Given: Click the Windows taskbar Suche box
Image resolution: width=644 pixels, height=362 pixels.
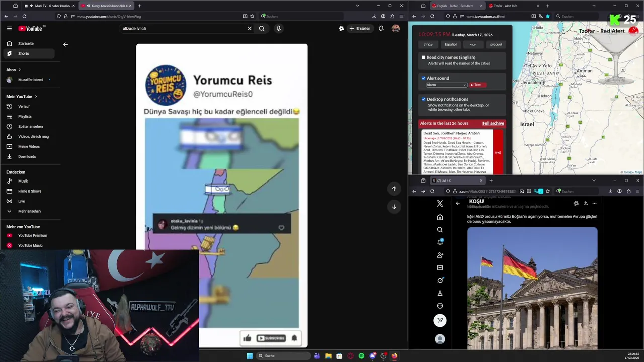Looking at the screenshot, I should [284, 356].
